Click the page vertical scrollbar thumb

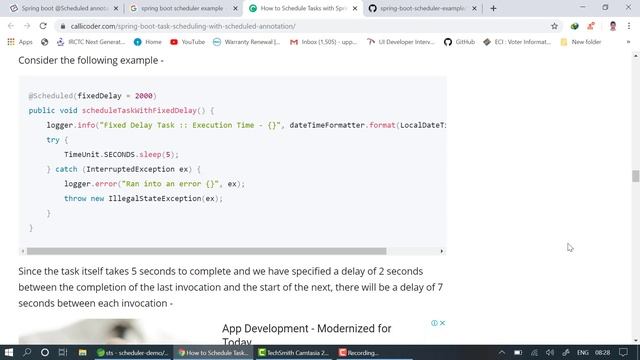point(636,176)
